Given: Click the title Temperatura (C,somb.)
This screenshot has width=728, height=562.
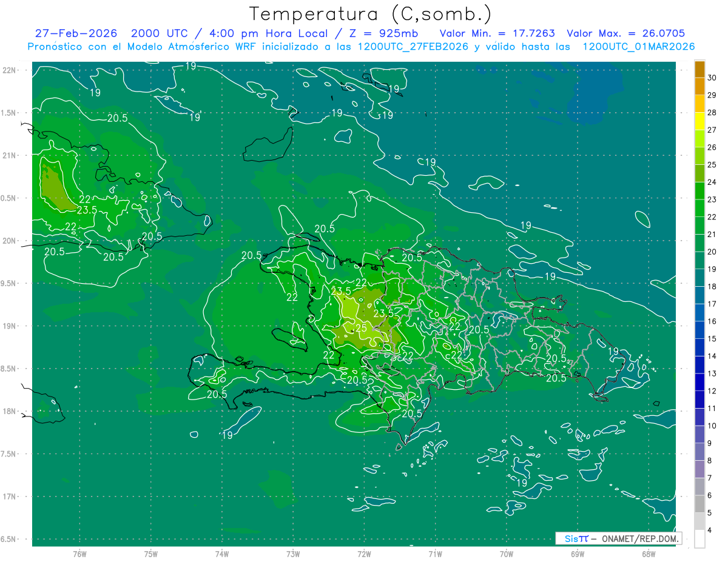Looking at the screenshot, I should (371, 14).
